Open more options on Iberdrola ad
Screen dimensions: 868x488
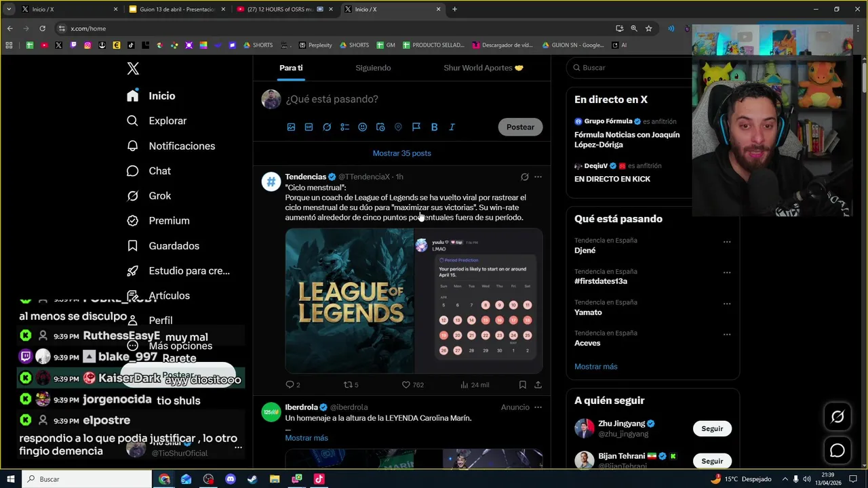pos(538,407)
